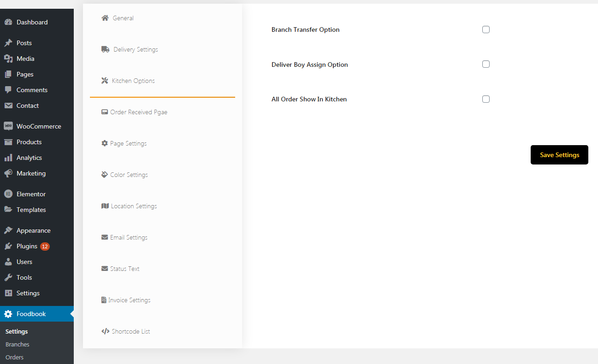Open the Email Settings tab
598x364 pixels.
click(x=129, y=237)
